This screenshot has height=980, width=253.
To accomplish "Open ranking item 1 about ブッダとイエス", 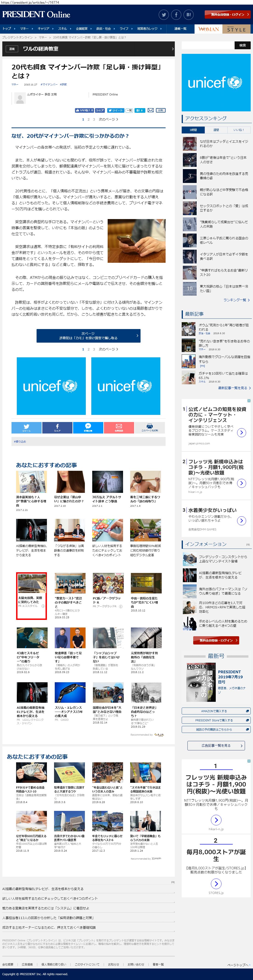I will (216, 143).
